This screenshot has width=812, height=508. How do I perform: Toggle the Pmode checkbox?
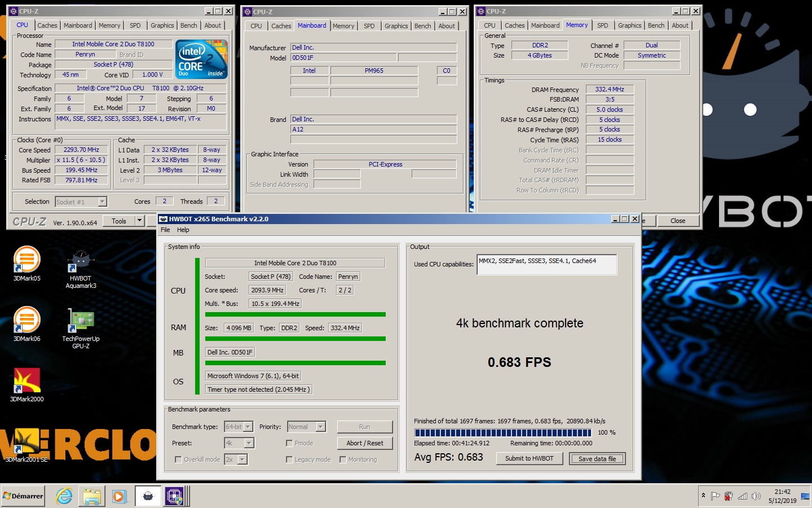click(289, 443)
